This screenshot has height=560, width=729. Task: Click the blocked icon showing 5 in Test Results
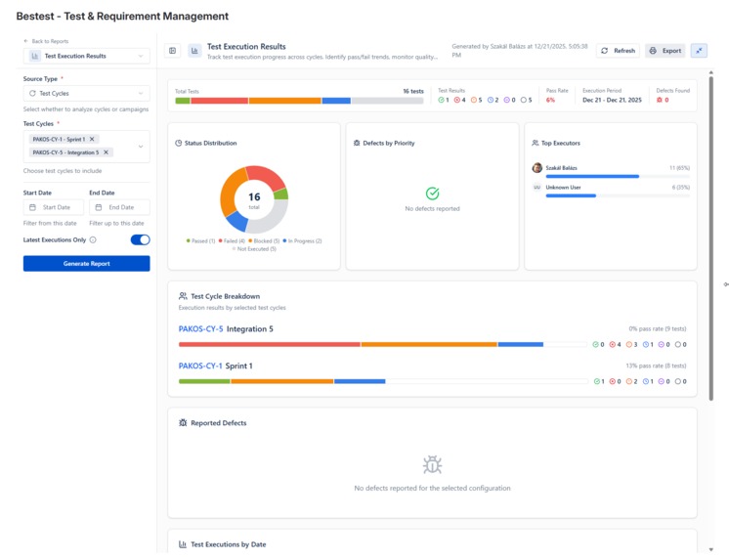pyautogui.click(x=473, y=100)
